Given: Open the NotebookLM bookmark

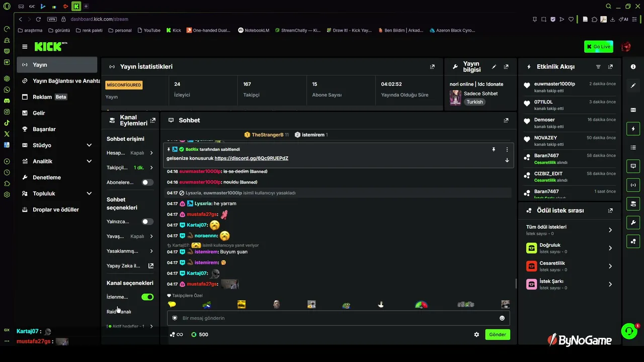Looking at the screenshot, I should (x=254, y=30).
